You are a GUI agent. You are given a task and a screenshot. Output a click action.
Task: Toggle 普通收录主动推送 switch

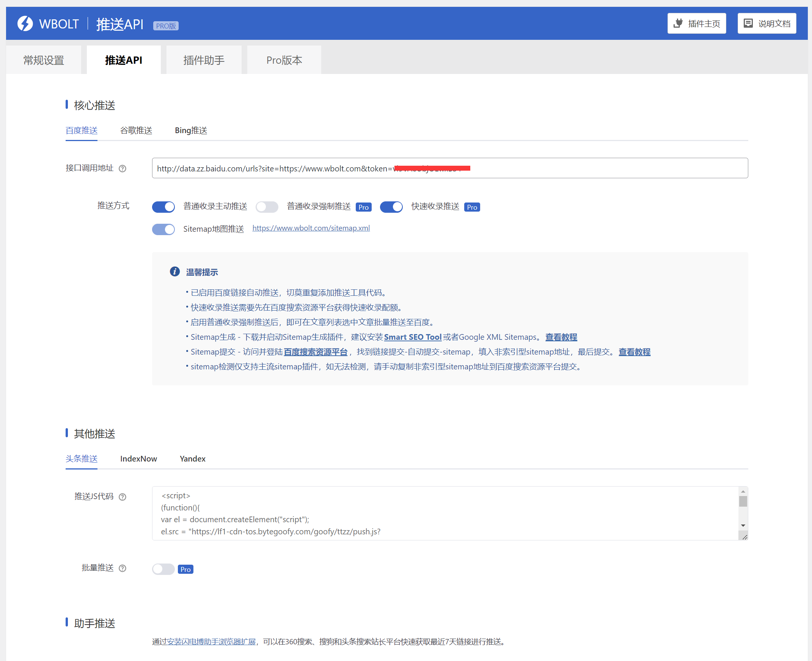click(163, 207)
